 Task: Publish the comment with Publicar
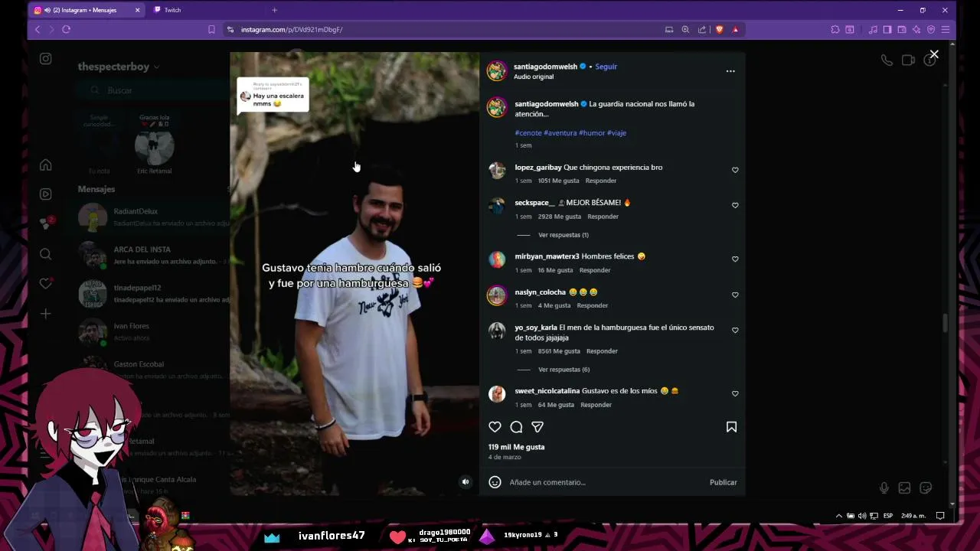click(x=723, y=482)
